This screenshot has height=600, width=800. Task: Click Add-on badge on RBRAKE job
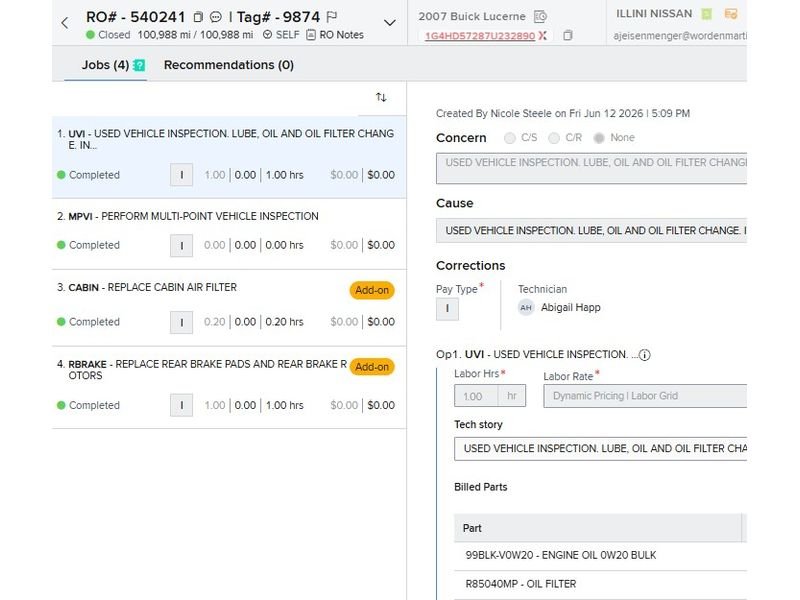tap(372, 367)
